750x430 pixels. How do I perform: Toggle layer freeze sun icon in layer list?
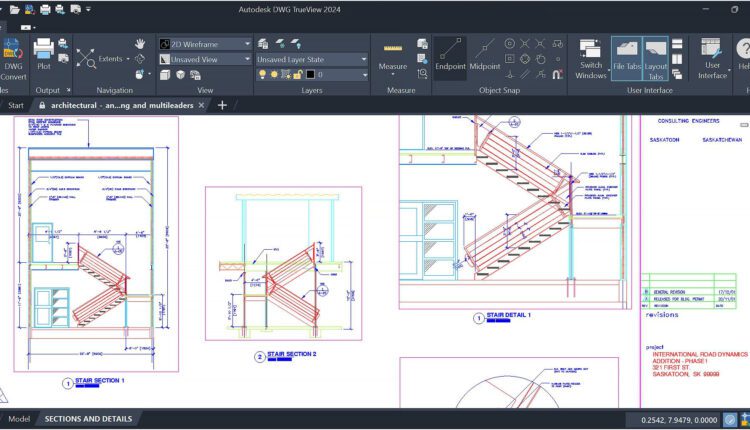pos(274,75)
